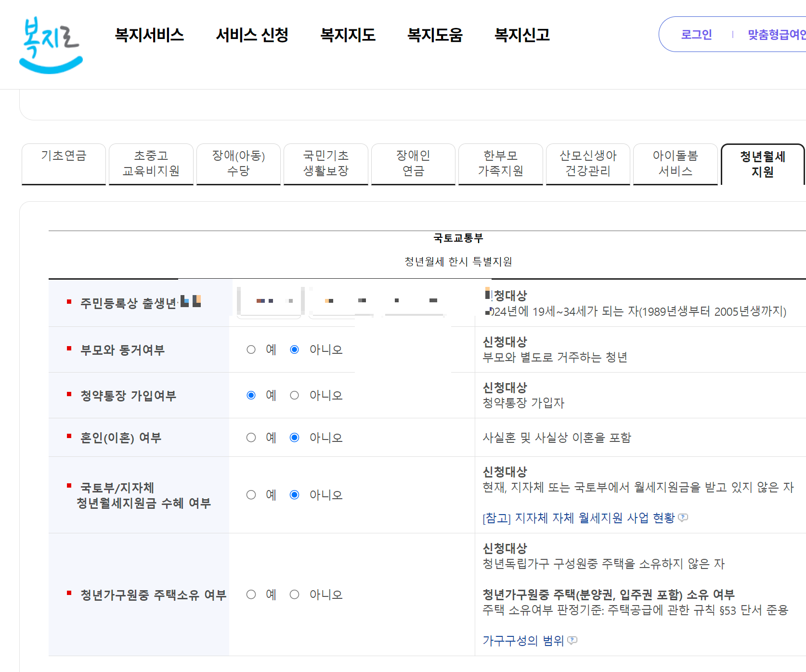Select 아니오 for 부모와 동거여부
Image resolution: width=806 pixels, height=672 pixels.
pos(294,349)
